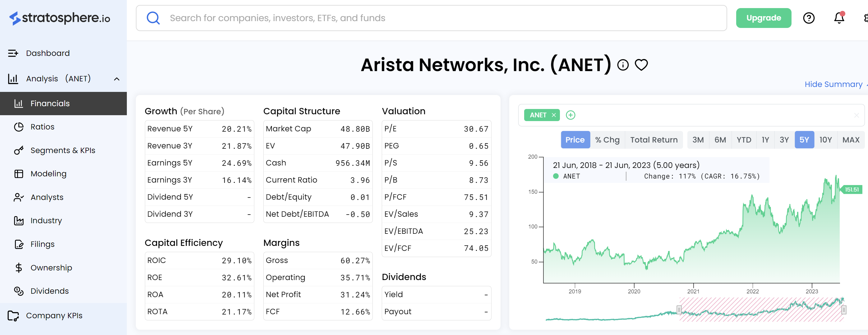Click the Analysis bar chart icon
This screenshot has width=868, height=335.
pos(13,79)
